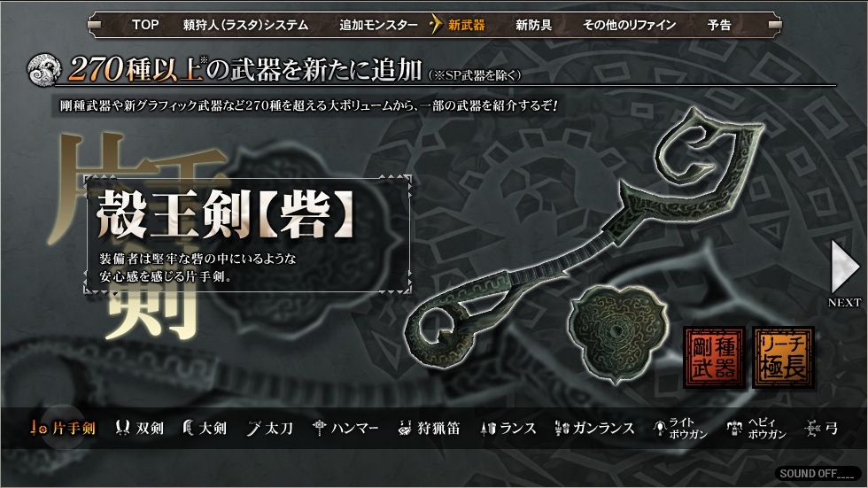Choose the 大剣 great sword icon
This screenshot has height=488, width=868.
(205, 428)
